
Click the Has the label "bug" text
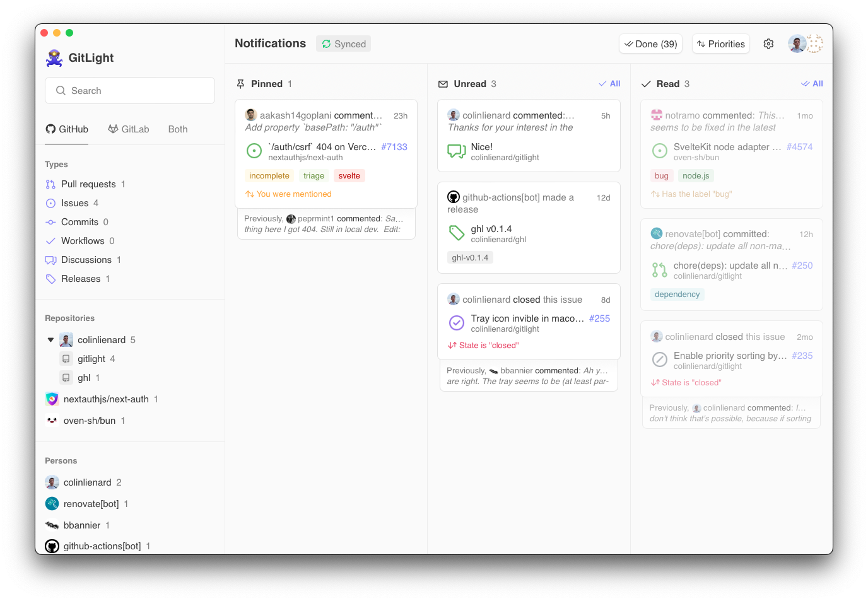[691, 194]
